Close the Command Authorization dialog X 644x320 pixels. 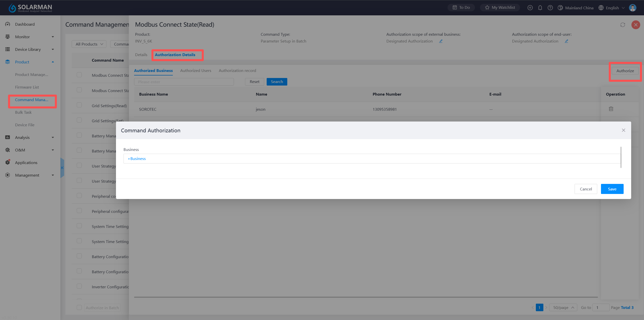pyautogui.click(x=623, y=130)
